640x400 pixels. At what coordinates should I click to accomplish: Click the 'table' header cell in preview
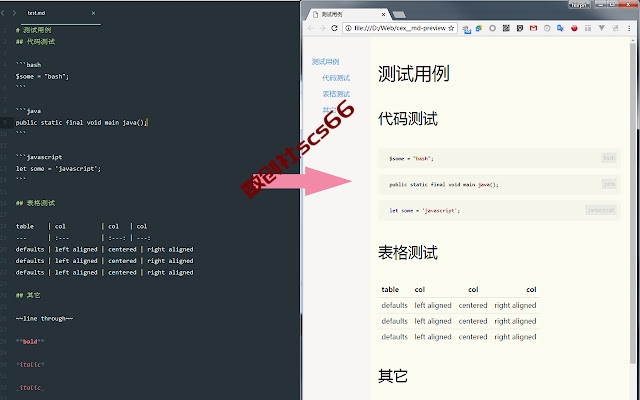coord(390,289)
